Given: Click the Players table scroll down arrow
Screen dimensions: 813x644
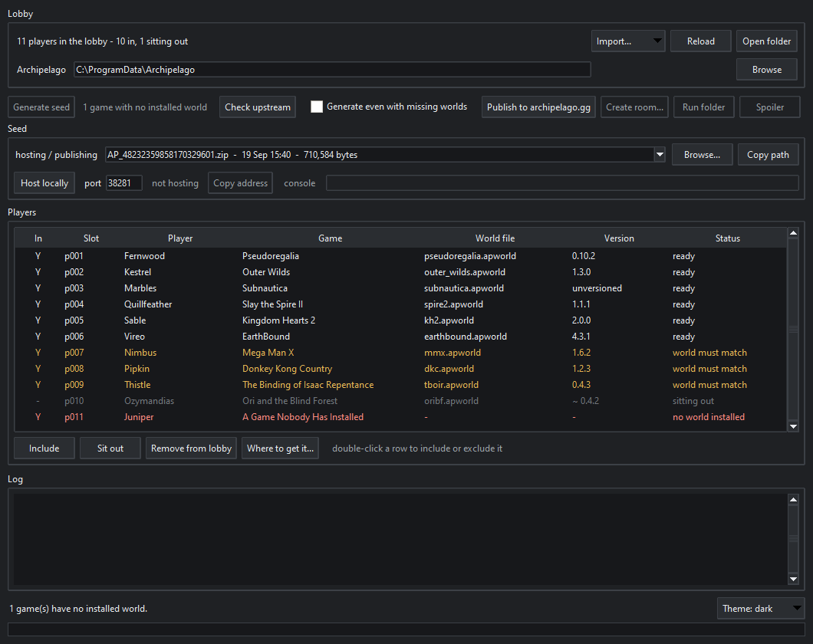Looking at the screenshot, I should pyautogui.click(x=793, y=426).
